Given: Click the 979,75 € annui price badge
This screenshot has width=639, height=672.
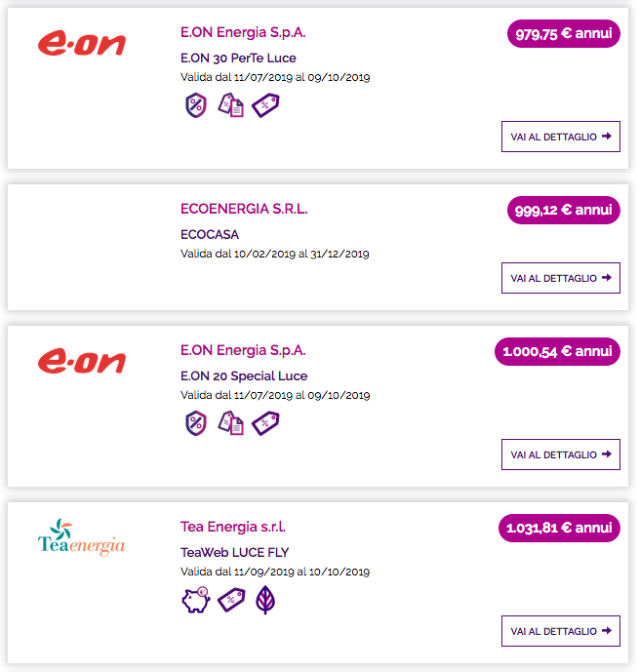Looking at the screenshot, I should coord(564,33).
